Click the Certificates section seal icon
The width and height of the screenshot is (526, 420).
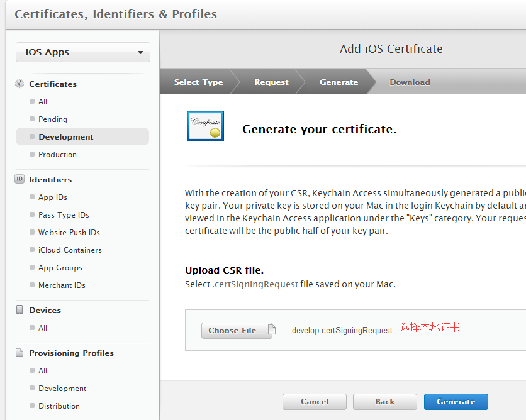coord(20,84)
